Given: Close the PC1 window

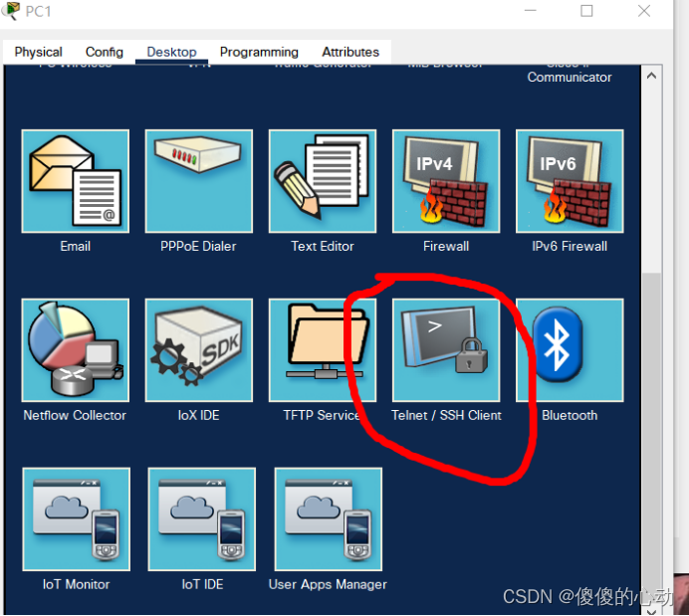Looking at the screenshot, I should tap(644, 11).
